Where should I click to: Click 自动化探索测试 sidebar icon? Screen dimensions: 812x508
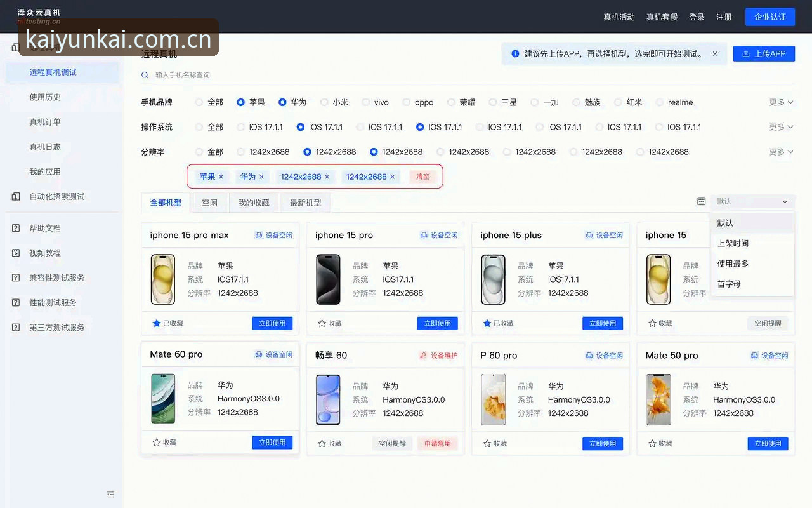click(16, 196)
